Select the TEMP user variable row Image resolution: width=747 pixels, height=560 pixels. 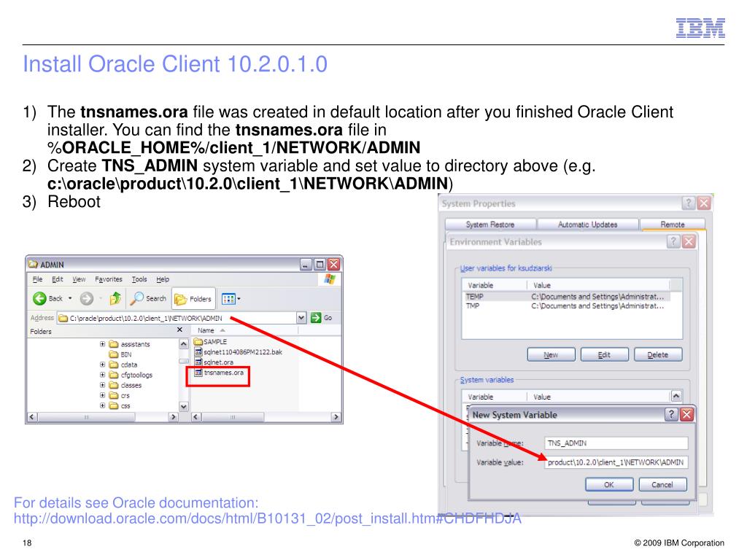(x=567, y=297)
